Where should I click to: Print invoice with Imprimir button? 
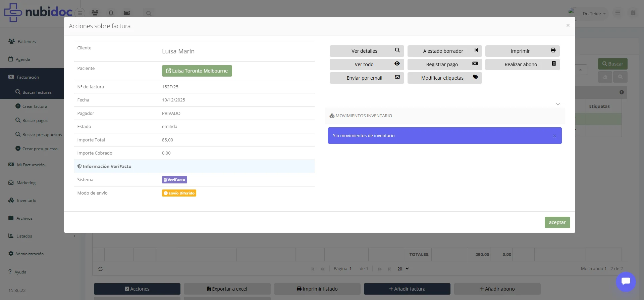pyautogui.click(x=522, y=51)
